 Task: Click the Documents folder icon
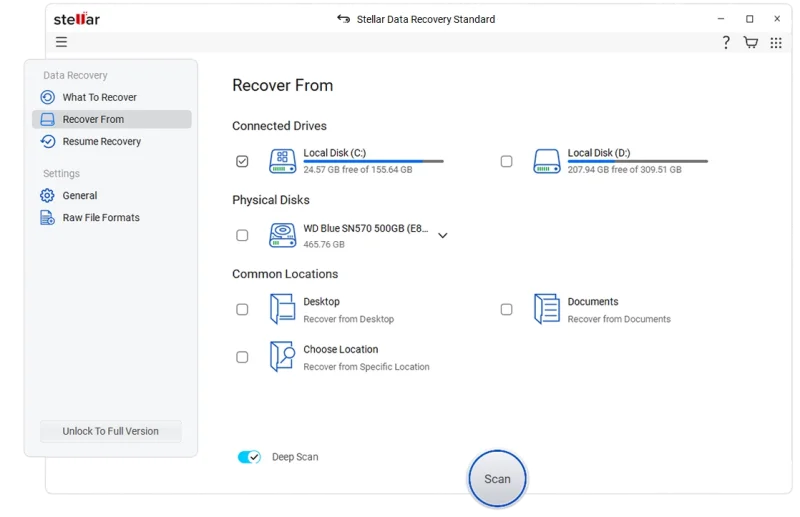(546, 309)
